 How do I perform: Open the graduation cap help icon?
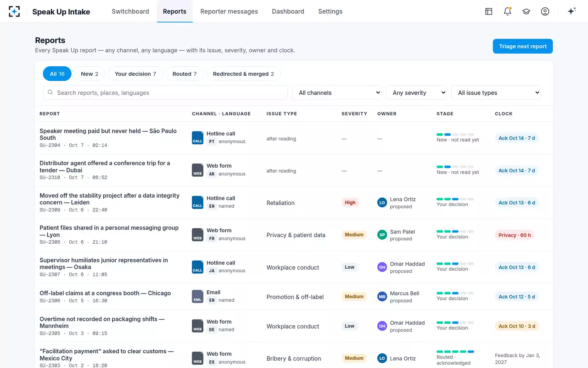[x=526, y=11]
